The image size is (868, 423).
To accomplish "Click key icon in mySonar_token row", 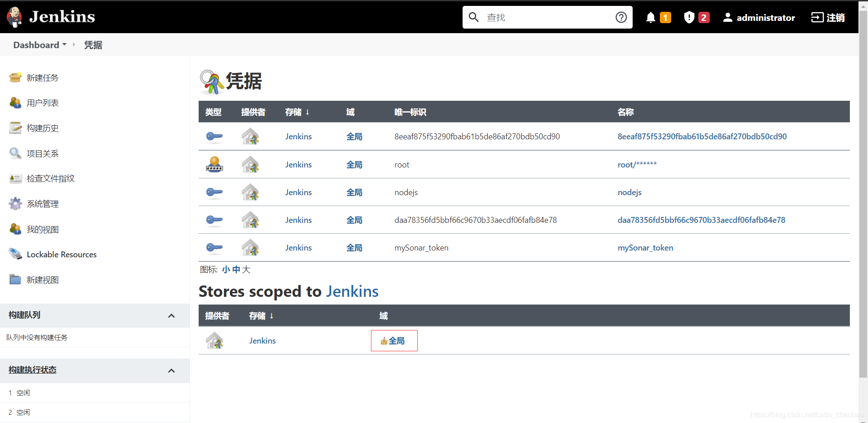I will [215, 248].
